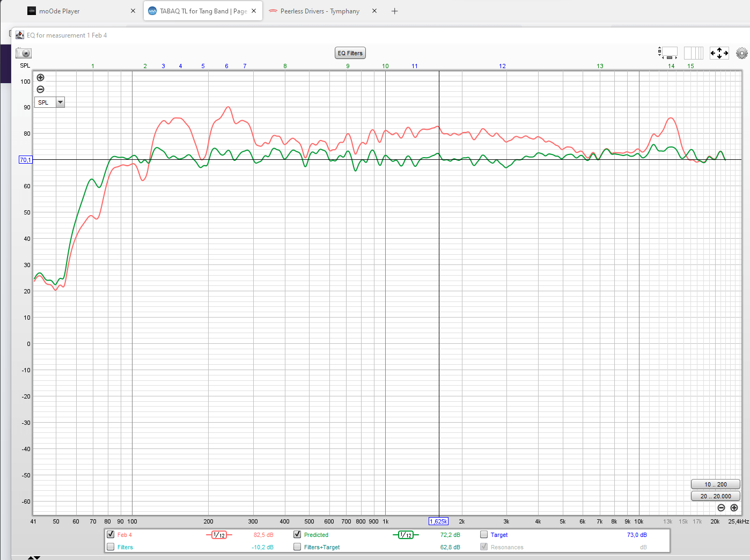Viewport: 750px width, 560px height.
Task: Click the 73,0 dB Target value
Action: (637, 535)
